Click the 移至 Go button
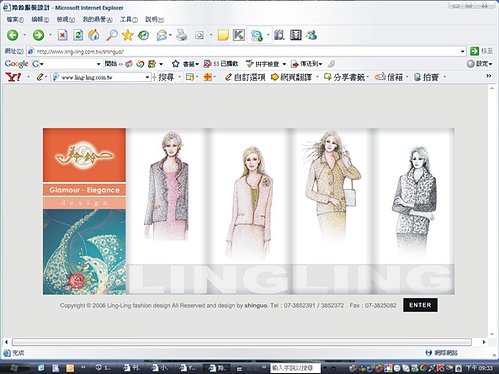Viewport: 499px width, 374px height. (481, 51)
